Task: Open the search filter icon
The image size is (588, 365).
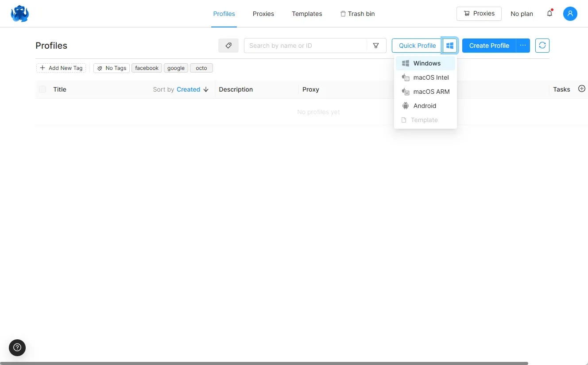Action: point(376,45)
